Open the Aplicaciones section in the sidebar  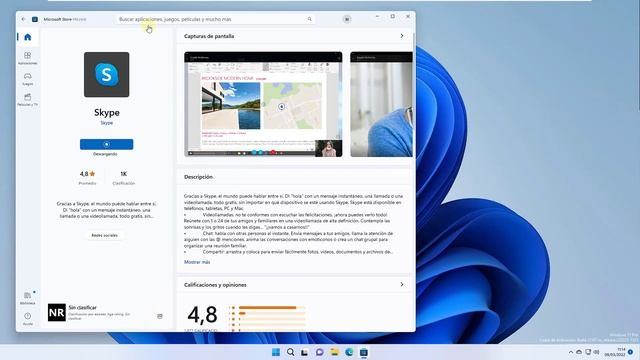click(x=28, y=58)
